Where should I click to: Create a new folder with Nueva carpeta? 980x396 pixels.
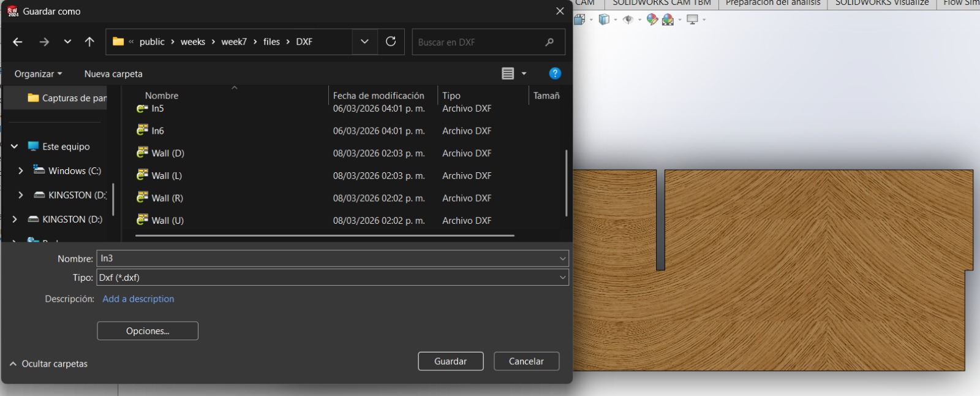[x=113, y=74]
